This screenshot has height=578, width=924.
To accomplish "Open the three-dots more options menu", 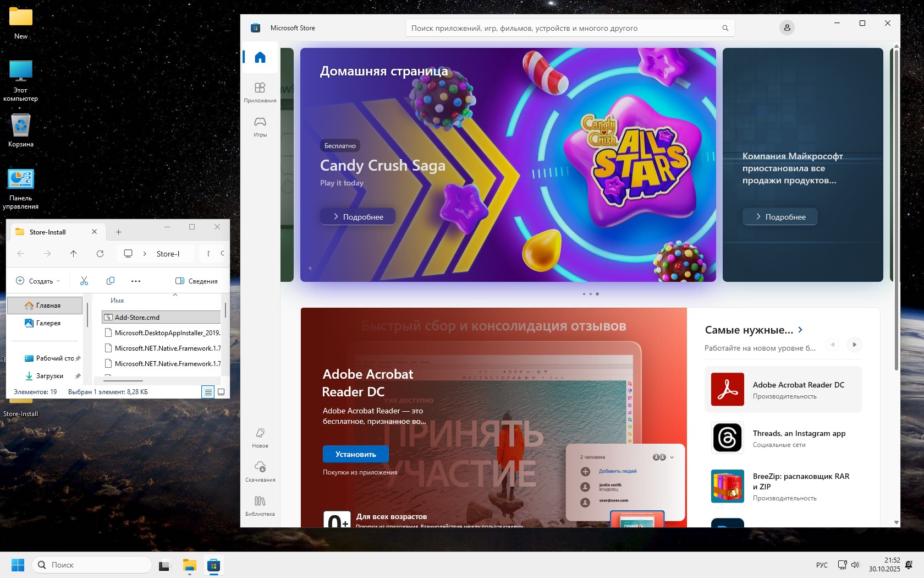I will click(x=136, y=281).
